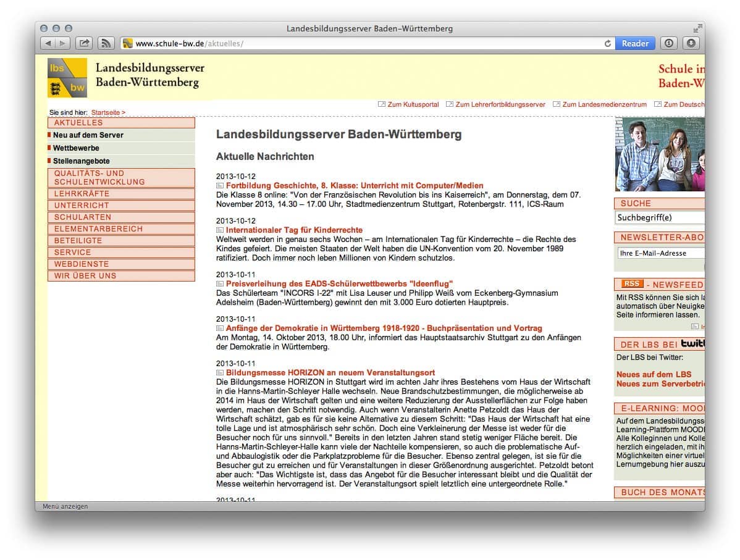Enter full screen using the corner arrows icon
The image size is (740, 560).
coord(697,28)
